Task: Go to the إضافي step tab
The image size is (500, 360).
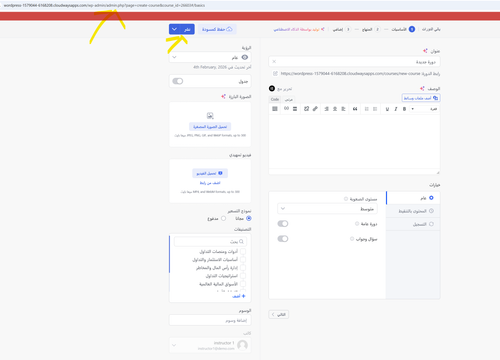Action: coord(342,29)
